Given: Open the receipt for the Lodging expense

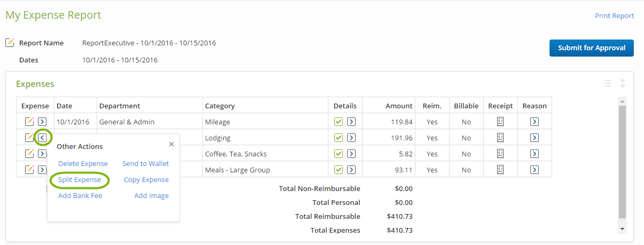Looking at the screenshot, I should point(500,138).
